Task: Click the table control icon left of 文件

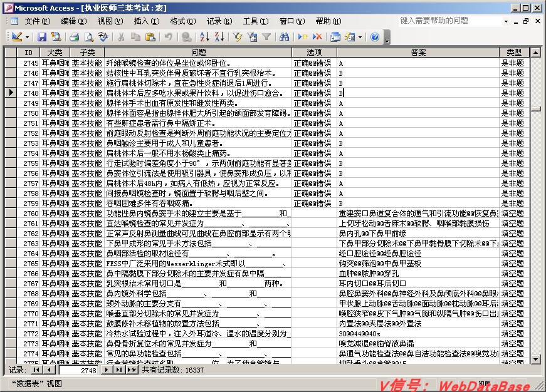Action: (14, 21)
